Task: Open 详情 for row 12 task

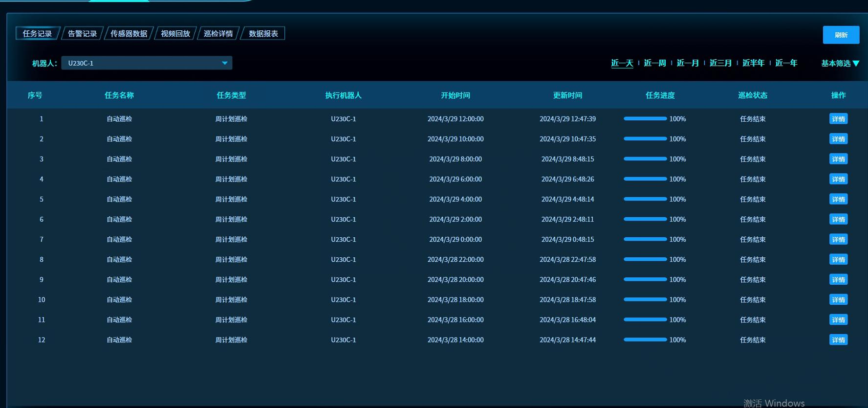Action: click(838, 340)
